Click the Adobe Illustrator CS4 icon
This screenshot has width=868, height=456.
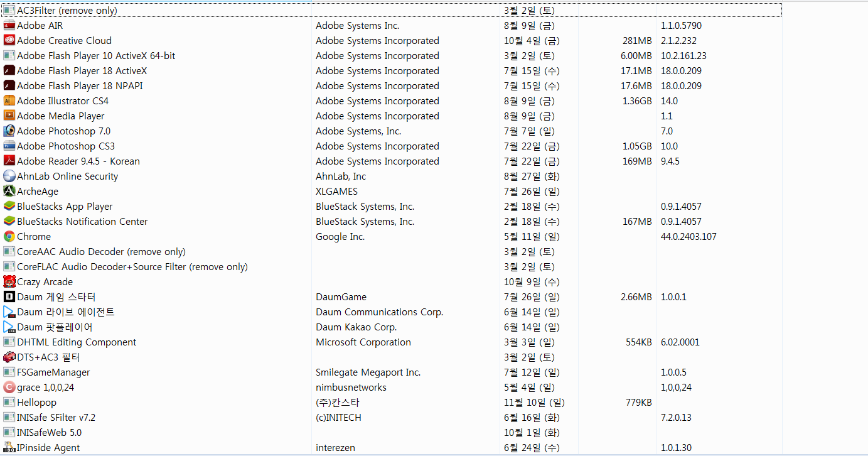[x=9, y=101]
